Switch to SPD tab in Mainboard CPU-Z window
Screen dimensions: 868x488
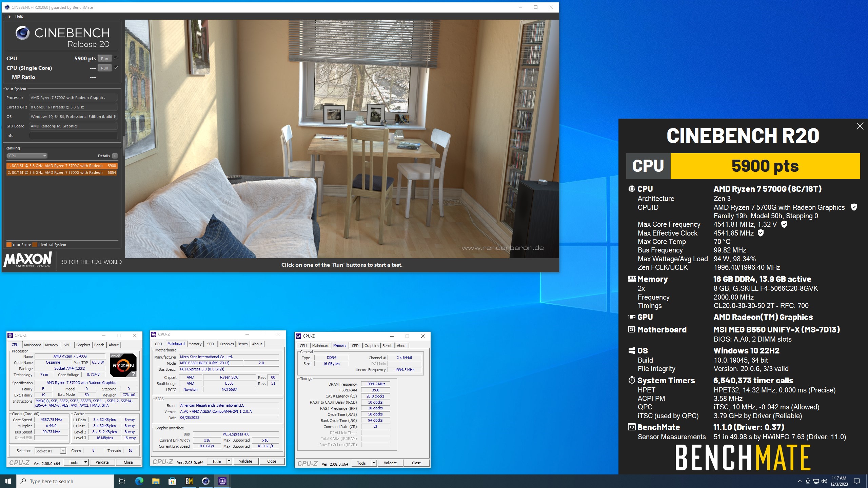point(210,344)
